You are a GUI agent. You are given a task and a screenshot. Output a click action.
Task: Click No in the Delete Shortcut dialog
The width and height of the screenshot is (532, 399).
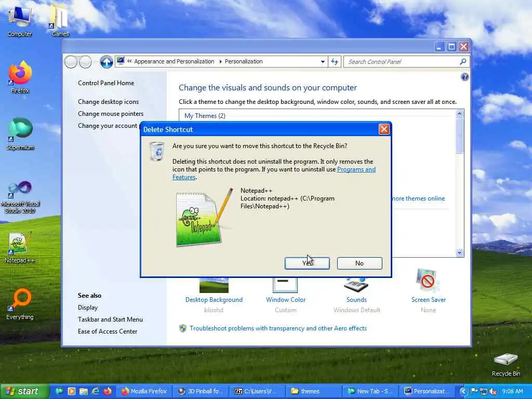[x=360, y=263]
